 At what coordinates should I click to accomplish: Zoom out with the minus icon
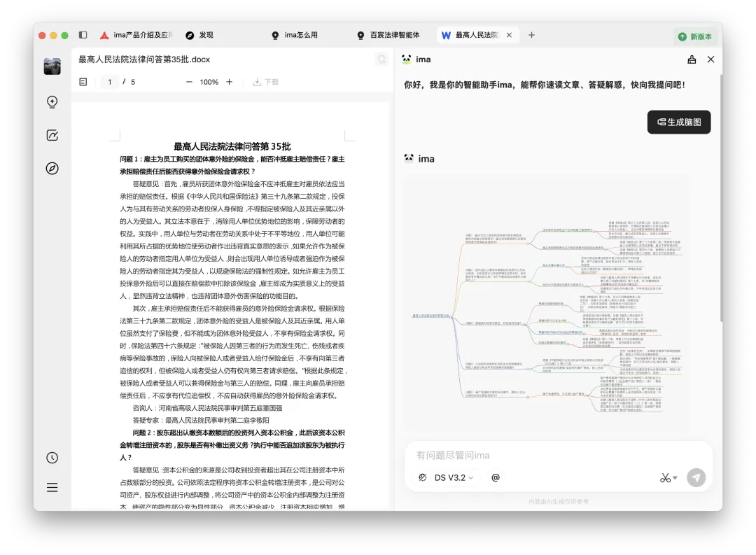189,82
